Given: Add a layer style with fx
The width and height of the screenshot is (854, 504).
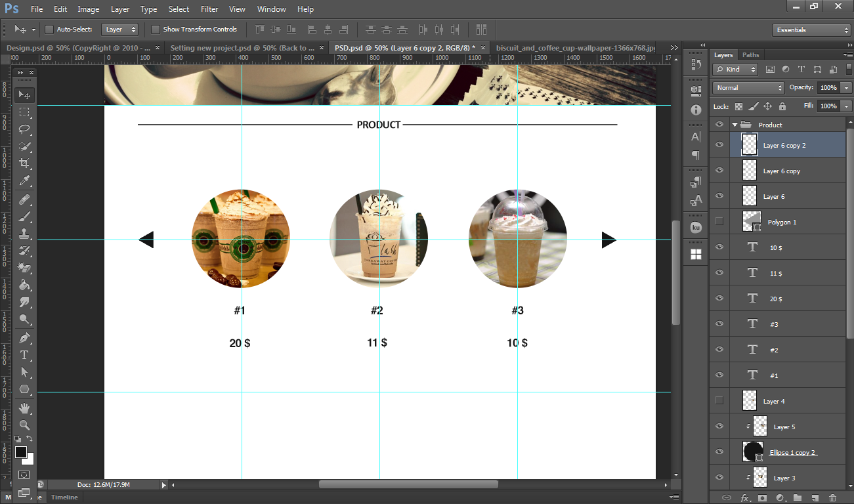Looking at the screenshot, I should 744,498.
